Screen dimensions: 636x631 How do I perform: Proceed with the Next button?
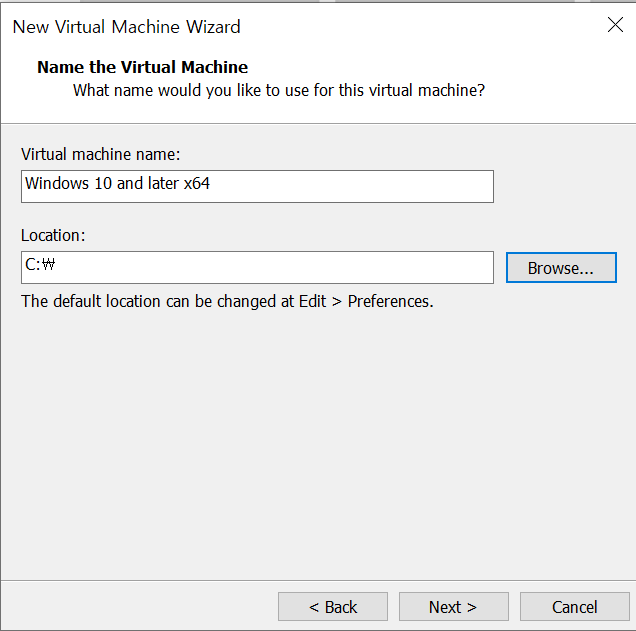tap(453, 607)
